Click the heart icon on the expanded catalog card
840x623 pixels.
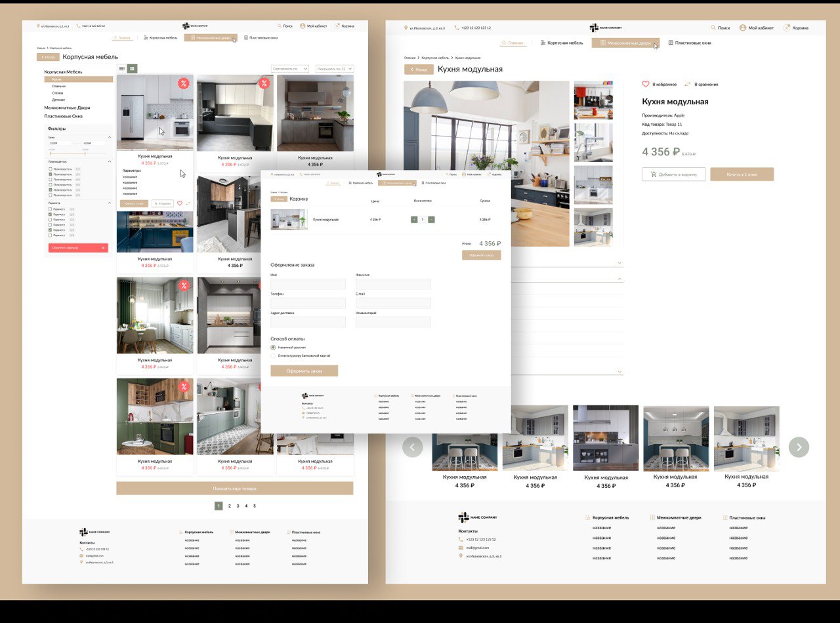pyautogui.click(x=180, y=203)
